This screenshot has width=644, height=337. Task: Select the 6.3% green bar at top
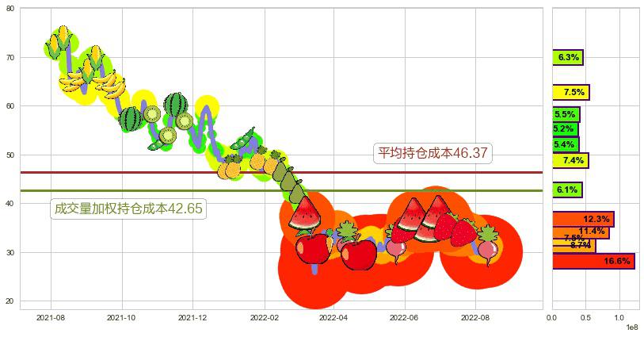567,58
